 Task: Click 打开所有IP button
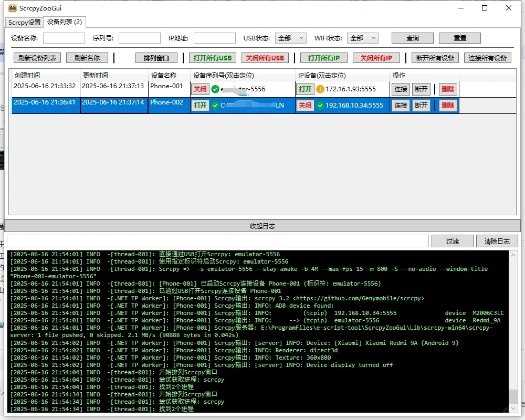[324, 58]
